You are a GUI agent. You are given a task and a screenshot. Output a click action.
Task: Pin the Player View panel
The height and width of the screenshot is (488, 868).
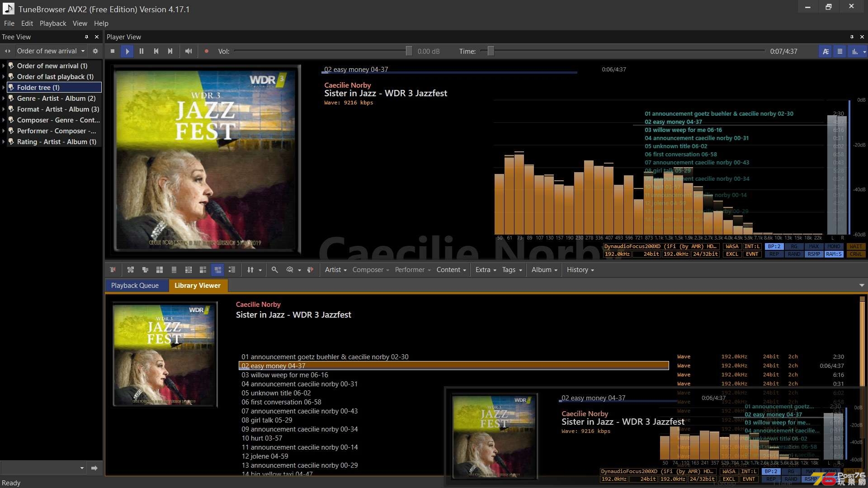pyautogui.click(x=852, y=37)
